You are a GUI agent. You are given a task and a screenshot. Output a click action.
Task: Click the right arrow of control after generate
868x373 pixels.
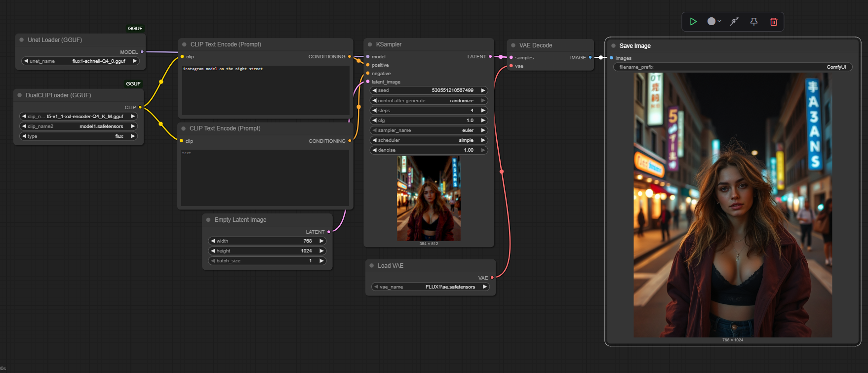pos(483,101)
